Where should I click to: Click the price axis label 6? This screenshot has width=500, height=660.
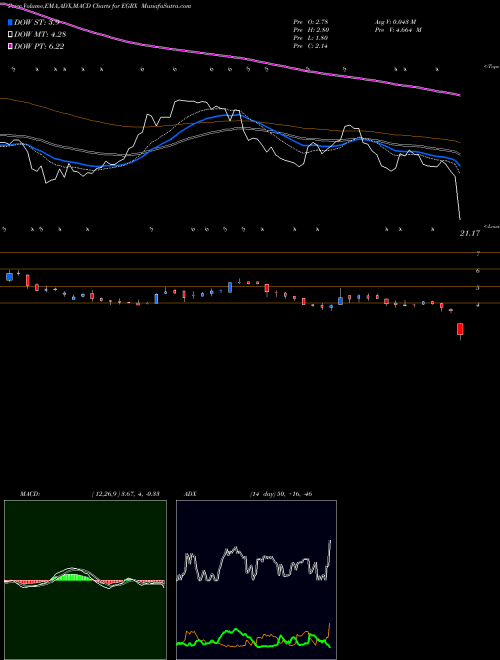[478, 271]
